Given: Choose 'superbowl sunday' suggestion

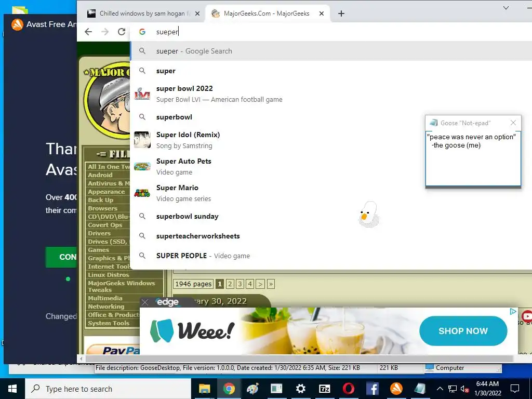Looking at the screenshot, I should pos(331,216).
